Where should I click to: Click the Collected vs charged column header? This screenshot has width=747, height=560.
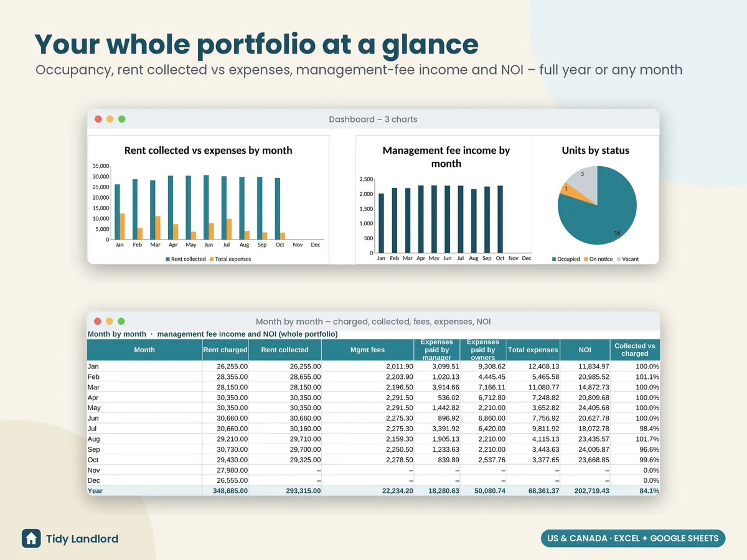pos(635,350)
